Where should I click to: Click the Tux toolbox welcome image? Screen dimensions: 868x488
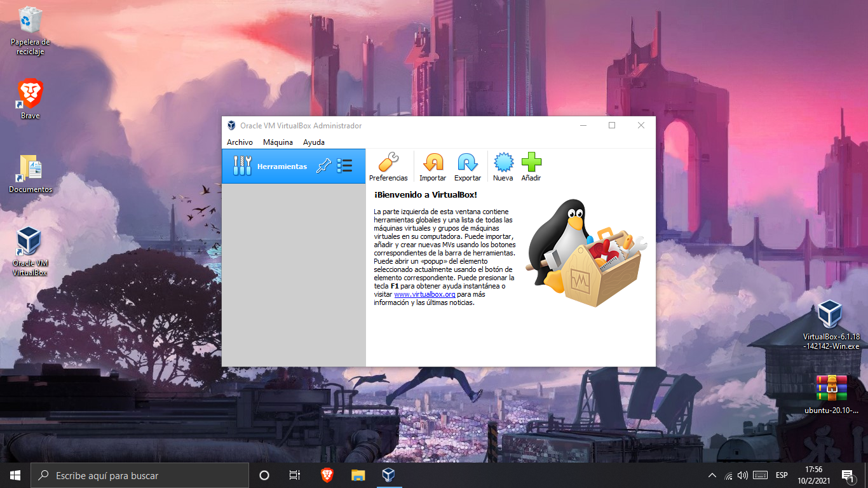point(587,253)
